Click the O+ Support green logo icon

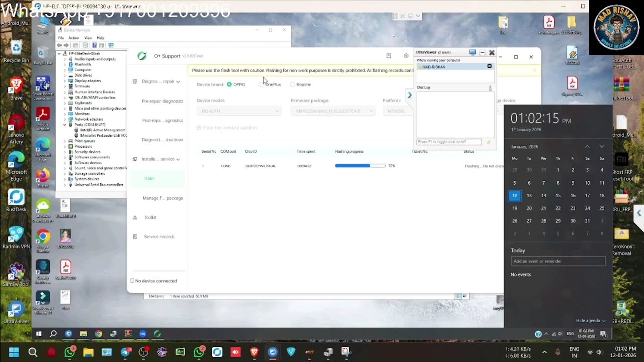(142, 56)
